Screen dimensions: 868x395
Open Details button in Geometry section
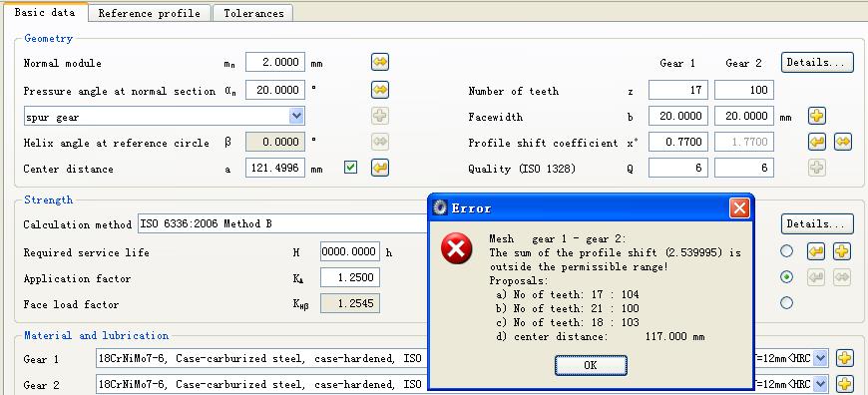click(817, 63)
